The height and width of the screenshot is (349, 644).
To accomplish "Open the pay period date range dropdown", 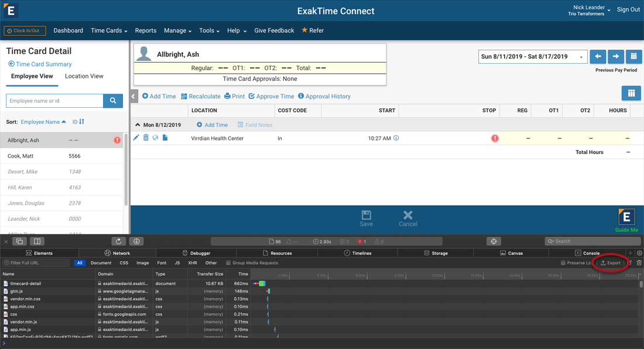I will coord(533,57).
